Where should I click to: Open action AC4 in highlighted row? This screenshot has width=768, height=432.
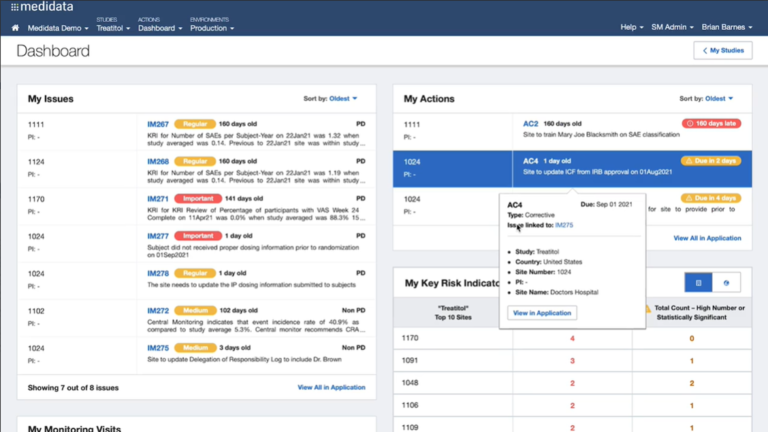(x=530, y=161)
